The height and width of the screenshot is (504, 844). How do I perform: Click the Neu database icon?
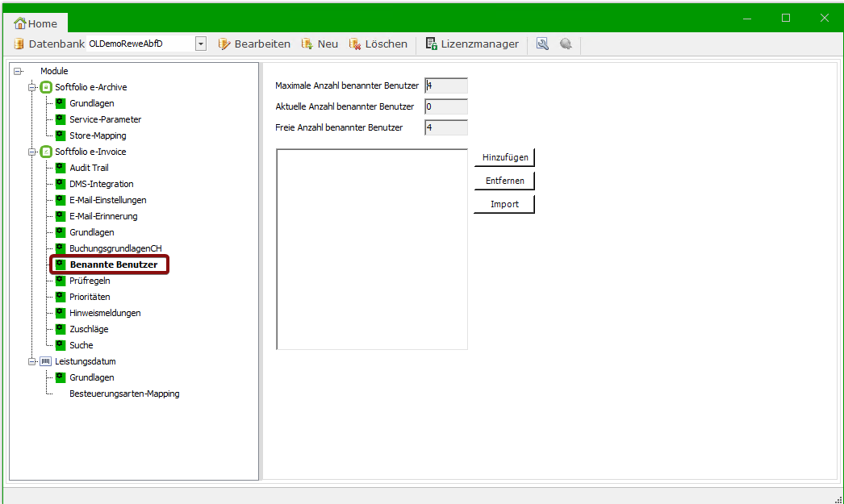[307, 44]
